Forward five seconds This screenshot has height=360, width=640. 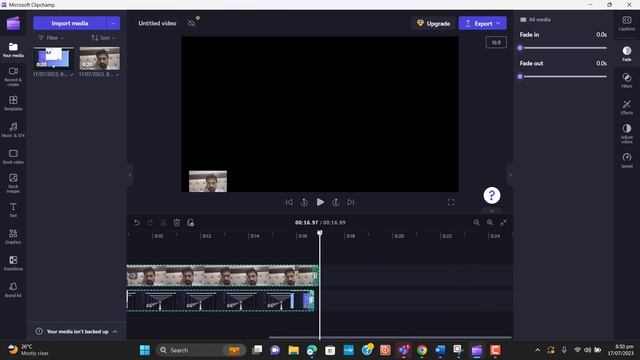click(336, 202)
